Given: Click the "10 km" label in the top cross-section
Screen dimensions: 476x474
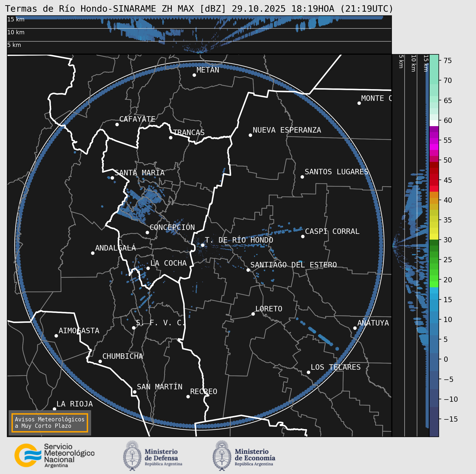Looking at the screenshot, I should click(16, 32).
